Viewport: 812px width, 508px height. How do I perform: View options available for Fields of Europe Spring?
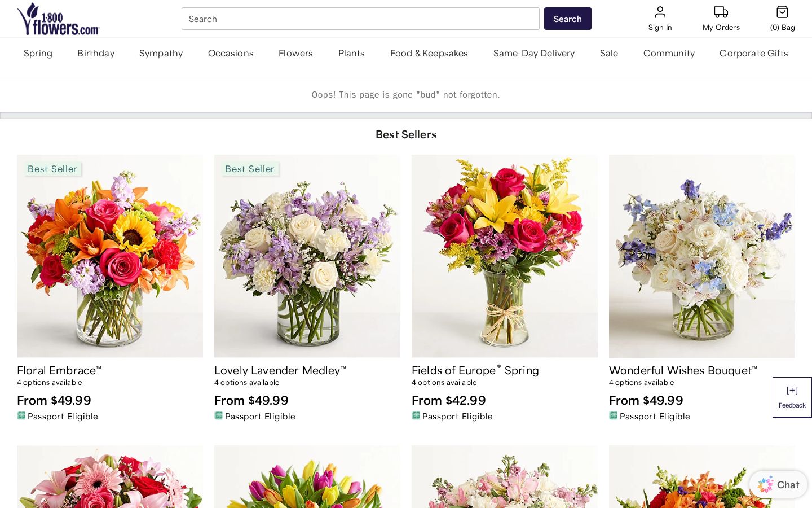tap(444, 383)
